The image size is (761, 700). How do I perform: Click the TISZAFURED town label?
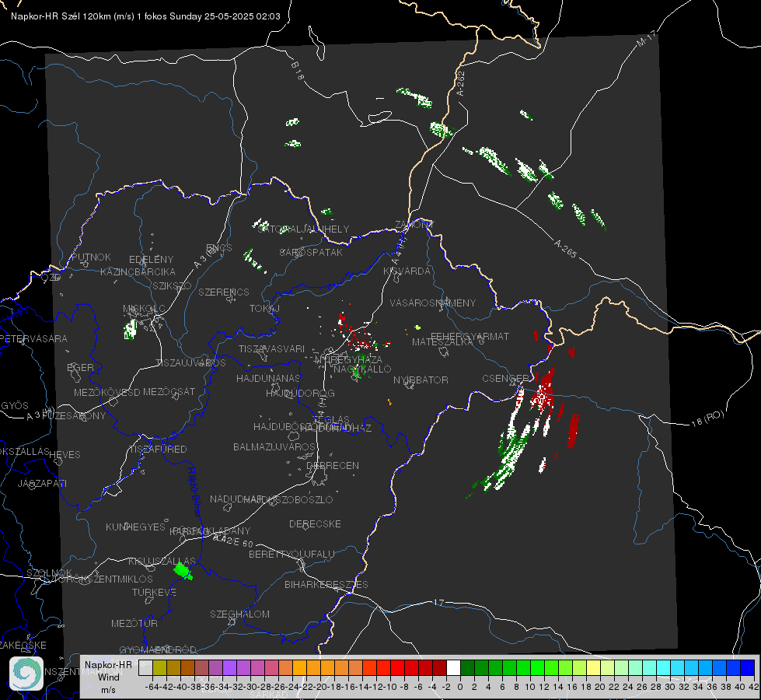pos(158,450)
